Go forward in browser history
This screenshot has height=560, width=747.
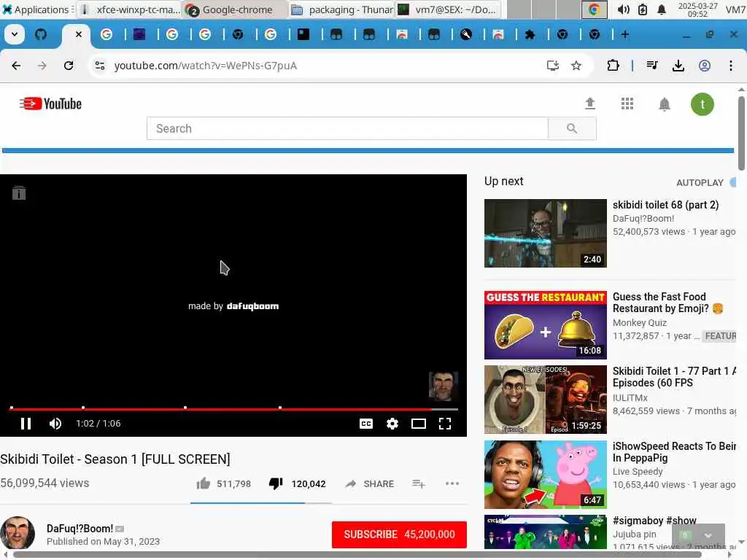click(42, 66)
